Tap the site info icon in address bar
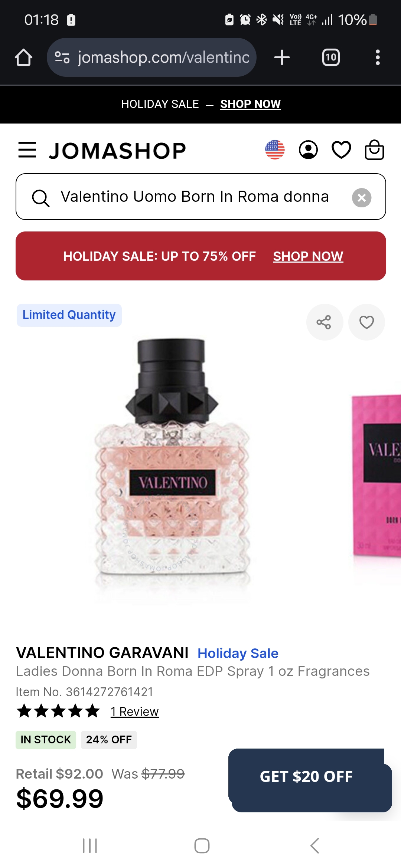This screenshot has height=868, width=401. coord(62,57)
